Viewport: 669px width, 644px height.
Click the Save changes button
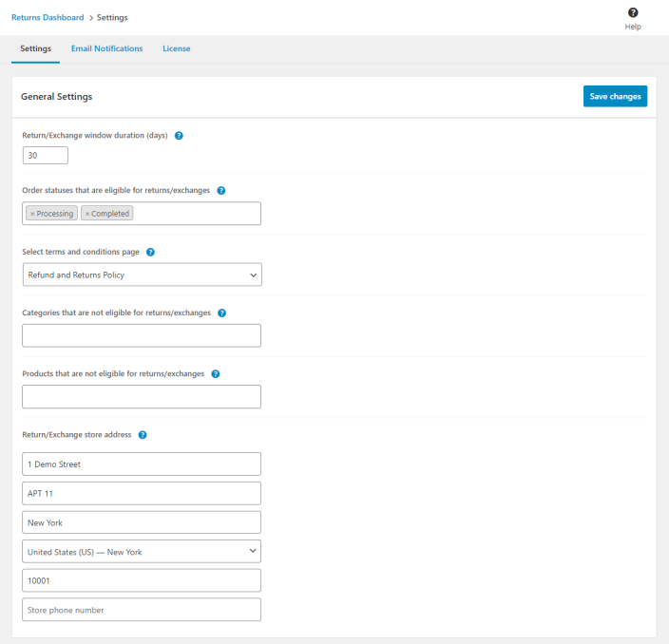(615, 96)
